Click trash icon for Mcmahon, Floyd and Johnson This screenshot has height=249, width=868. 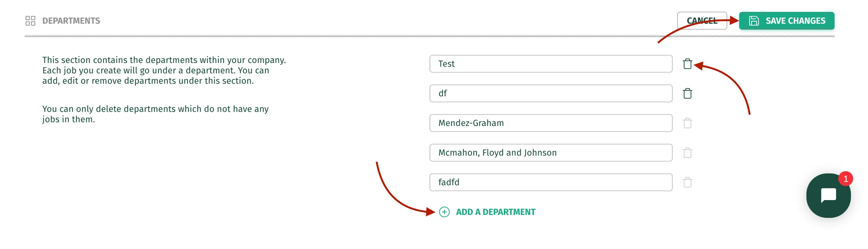click(x=687, y=153)
